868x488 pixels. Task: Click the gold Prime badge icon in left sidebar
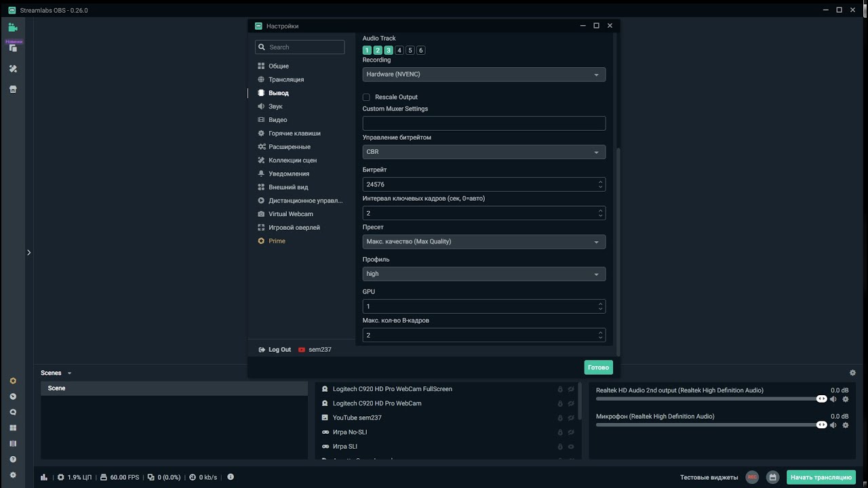click(13, 381)
